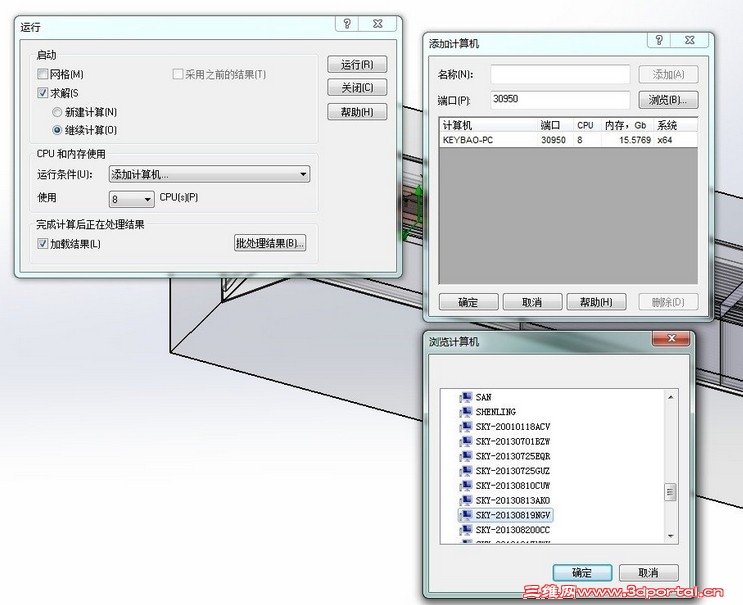Toggle the 网格(M) checkbox

tap(43, 74)
